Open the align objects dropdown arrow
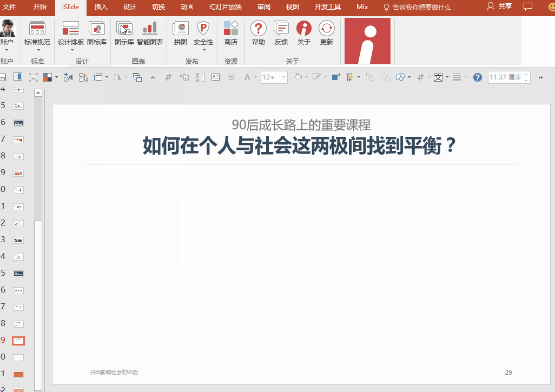Screen dimensions: 555x392 click(359, 77)
